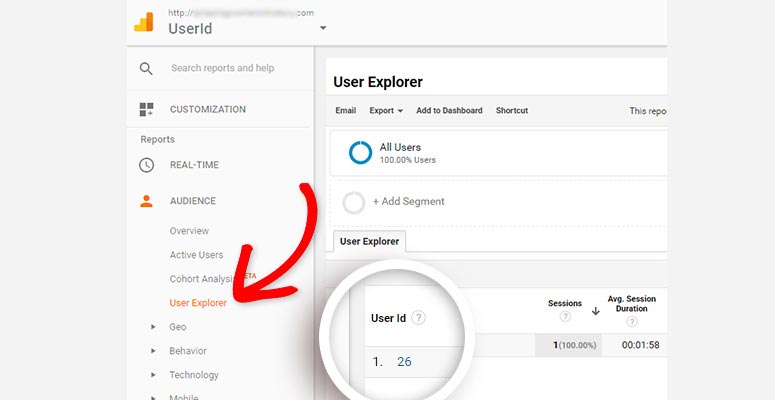775x400 pixels.
Task: Click the Sessions help question icon
Action: [565, 317]
